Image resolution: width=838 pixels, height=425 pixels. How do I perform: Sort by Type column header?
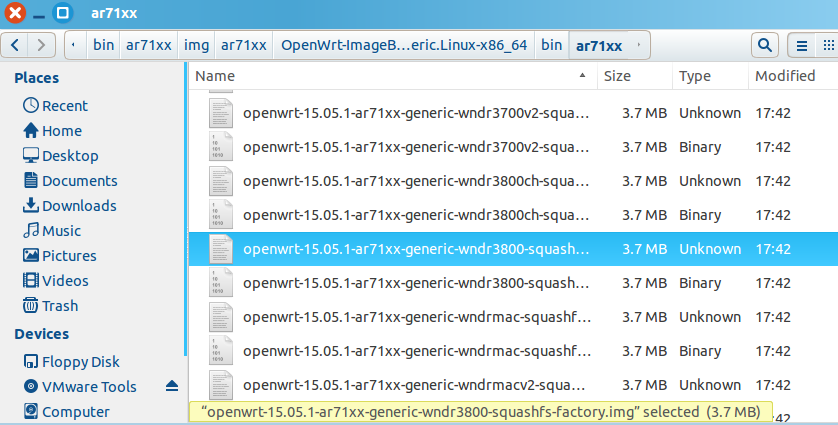710,76
